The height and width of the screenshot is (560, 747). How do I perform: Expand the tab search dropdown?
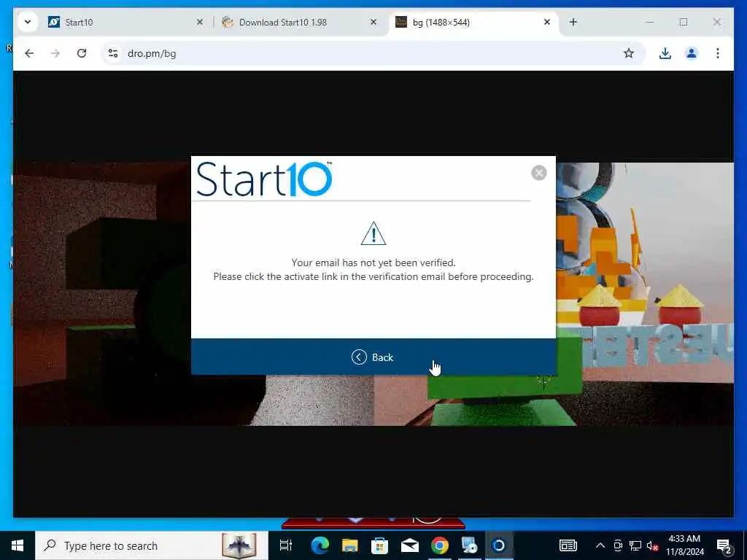[x=28, y=22]
